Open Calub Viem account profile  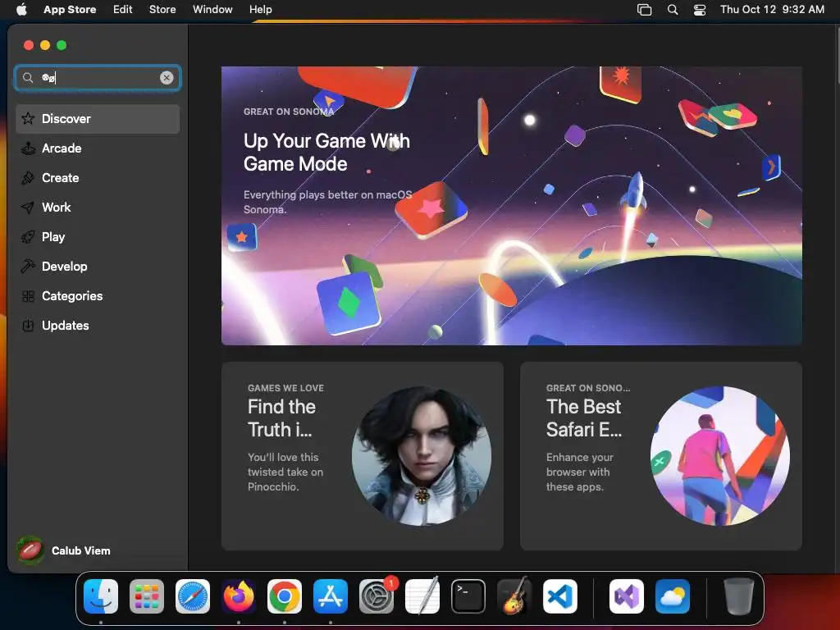pos(63,550)
